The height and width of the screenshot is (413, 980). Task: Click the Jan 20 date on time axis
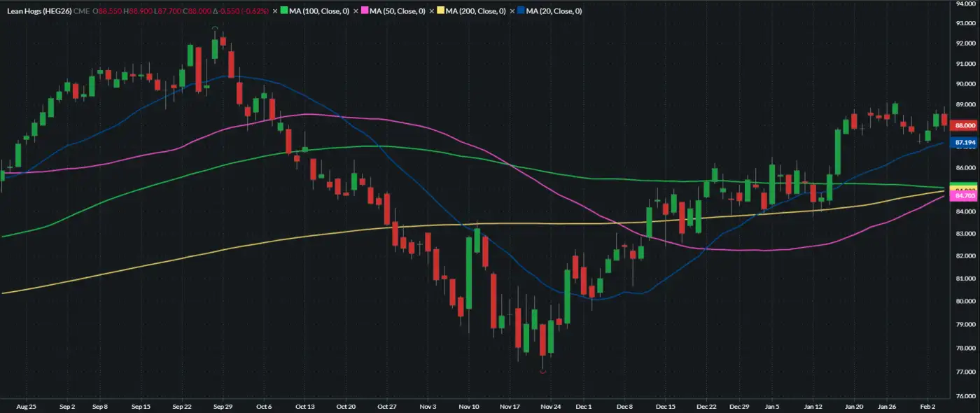(853, 406)
